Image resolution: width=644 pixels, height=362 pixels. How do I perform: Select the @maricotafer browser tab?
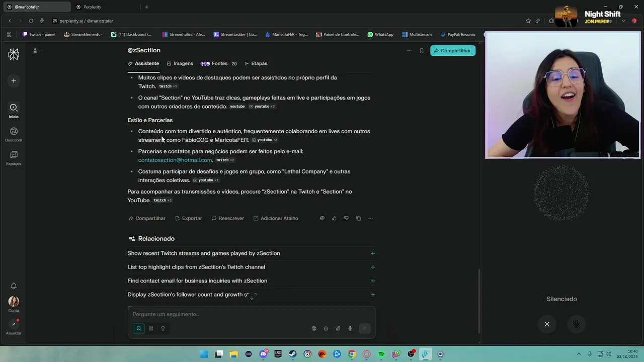point(36,7)
